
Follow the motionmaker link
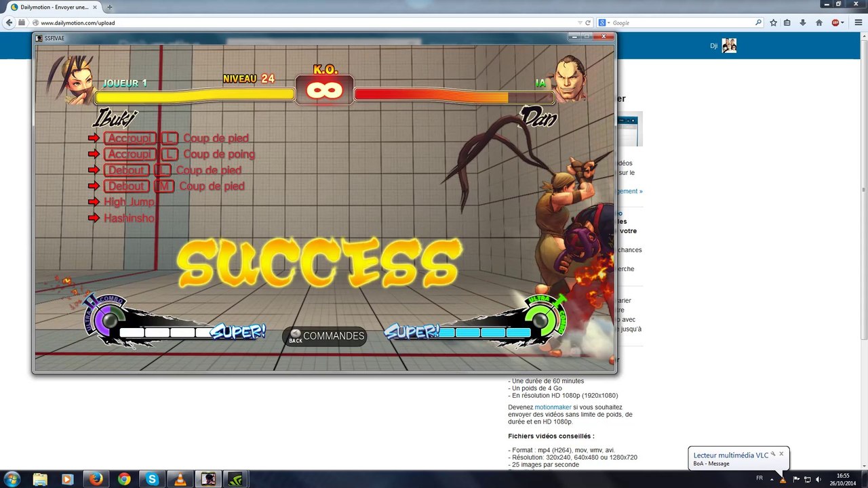pyautogui.click(x=553, y=407)
